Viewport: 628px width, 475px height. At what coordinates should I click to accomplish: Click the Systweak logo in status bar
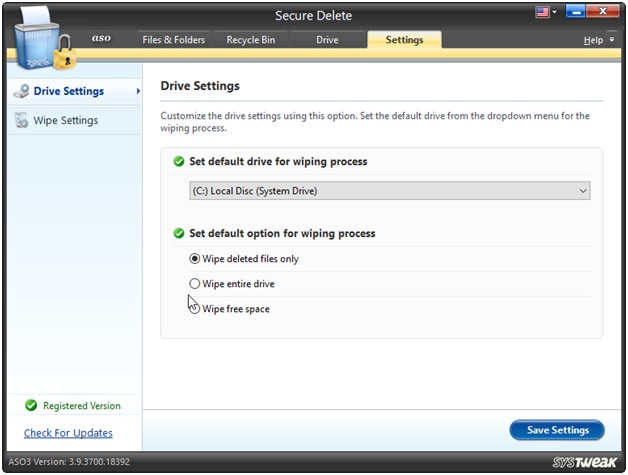click(583, 464)
